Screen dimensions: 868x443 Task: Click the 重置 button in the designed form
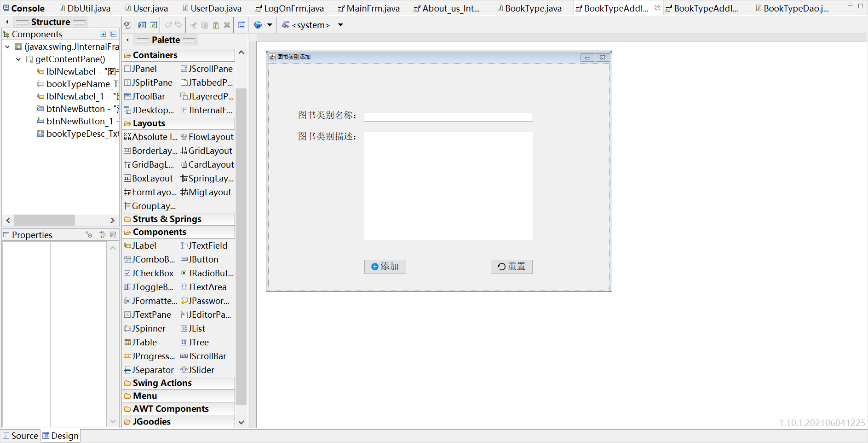[511, 267]
